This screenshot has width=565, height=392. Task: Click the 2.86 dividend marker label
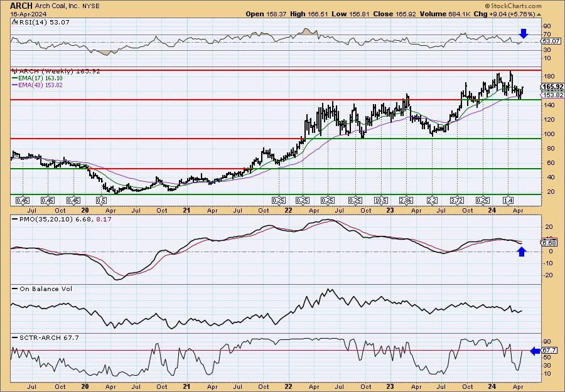pos(406,201)
